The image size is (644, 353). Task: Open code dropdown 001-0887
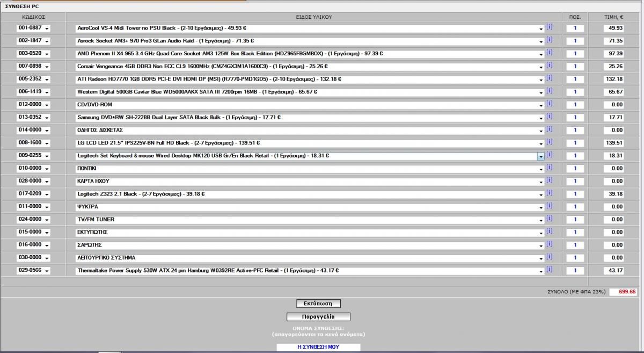[x=33, y=28]
